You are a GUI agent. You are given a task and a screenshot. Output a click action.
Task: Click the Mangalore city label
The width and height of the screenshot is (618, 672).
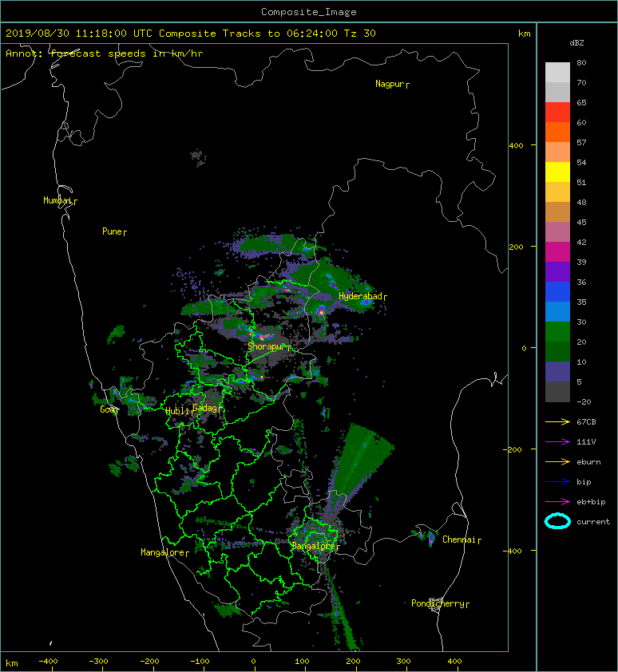[x=164, y=553]
